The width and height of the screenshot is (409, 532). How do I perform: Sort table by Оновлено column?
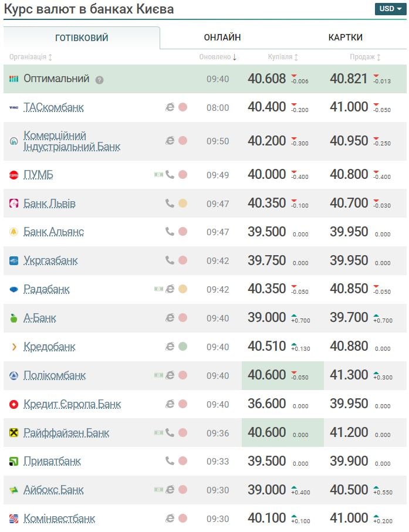218,57
